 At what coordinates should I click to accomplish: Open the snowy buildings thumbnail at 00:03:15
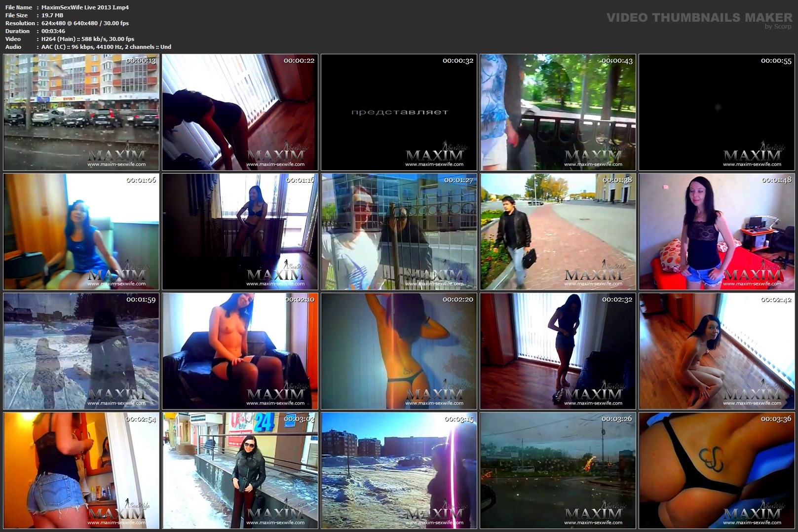coord(399,470)
